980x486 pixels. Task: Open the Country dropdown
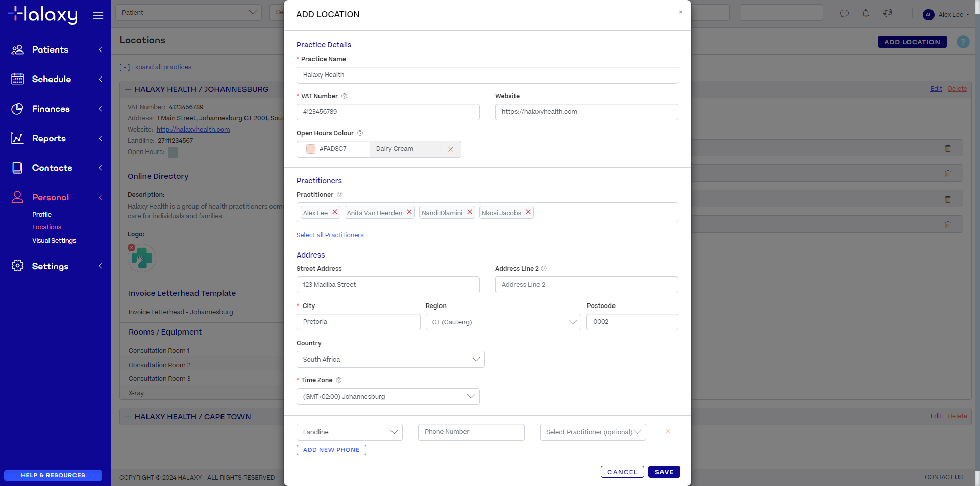point(390,360)
